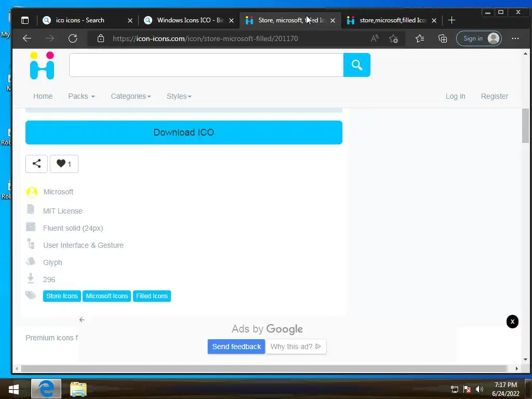Screen dimensions: 532x399
Task: Click the Register link
Action: [x=495, y=96]
